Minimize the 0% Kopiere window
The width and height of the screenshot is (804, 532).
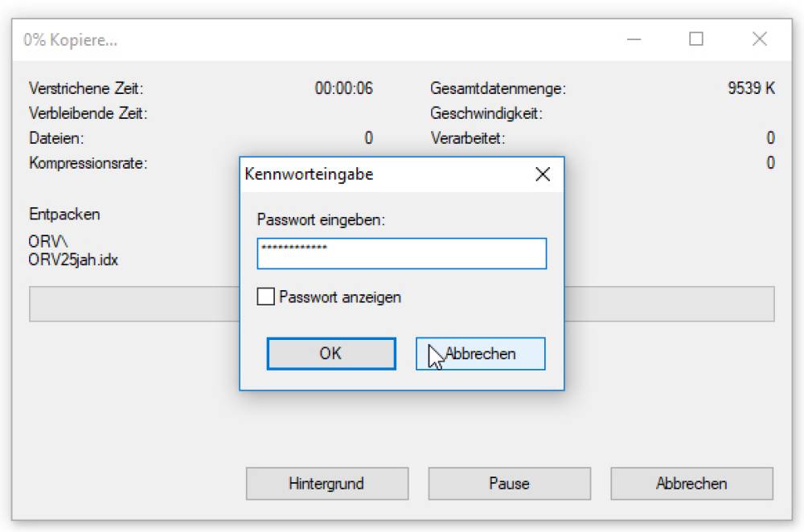(634, 39)
